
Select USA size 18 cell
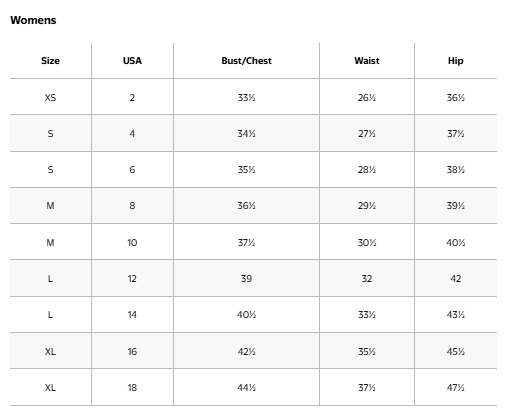[x=132, y=387]
